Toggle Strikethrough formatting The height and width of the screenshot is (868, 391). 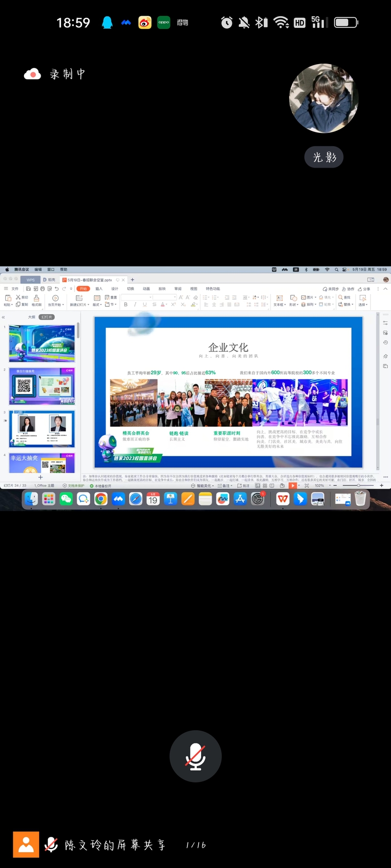click(154, 304)
